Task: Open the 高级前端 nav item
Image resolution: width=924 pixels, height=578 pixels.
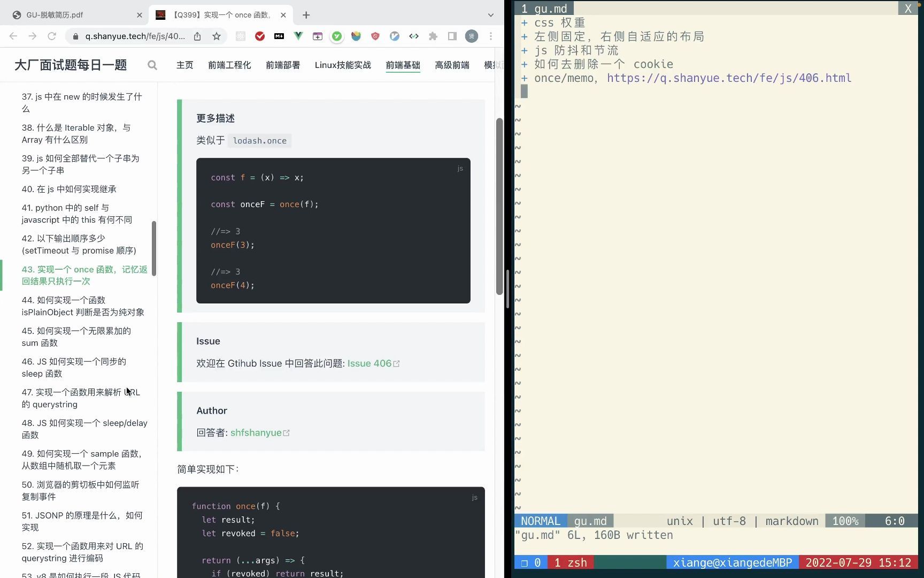Action: 452,65
